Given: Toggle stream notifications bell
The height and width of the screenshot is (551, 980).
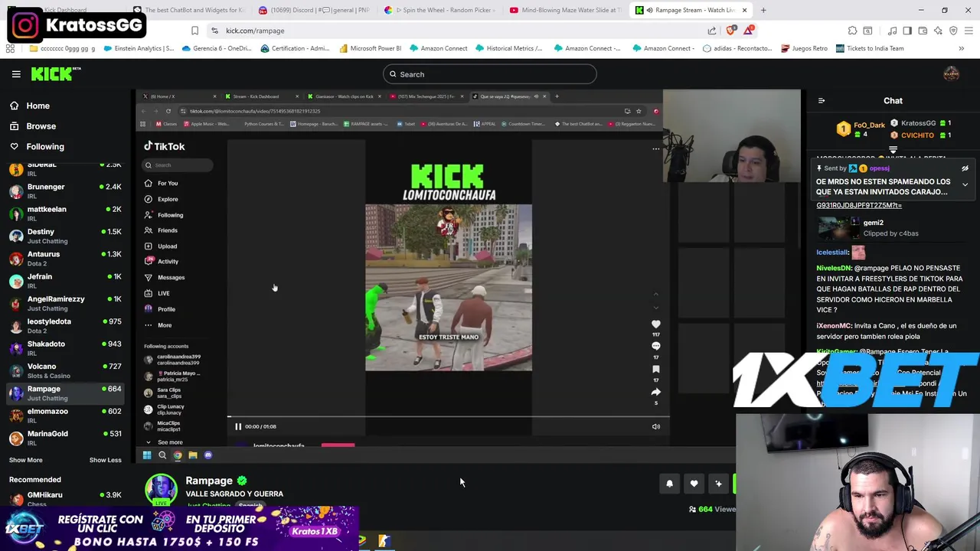Looking at the screenshot, I should pyautogui.click(x=669, y=483).
